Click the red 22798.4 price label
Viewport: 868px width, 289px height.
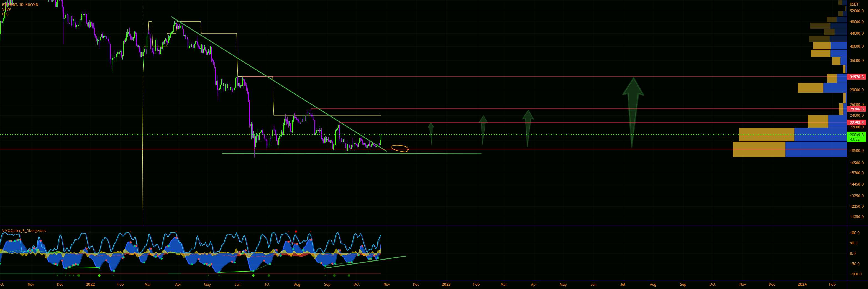[857, 122]
